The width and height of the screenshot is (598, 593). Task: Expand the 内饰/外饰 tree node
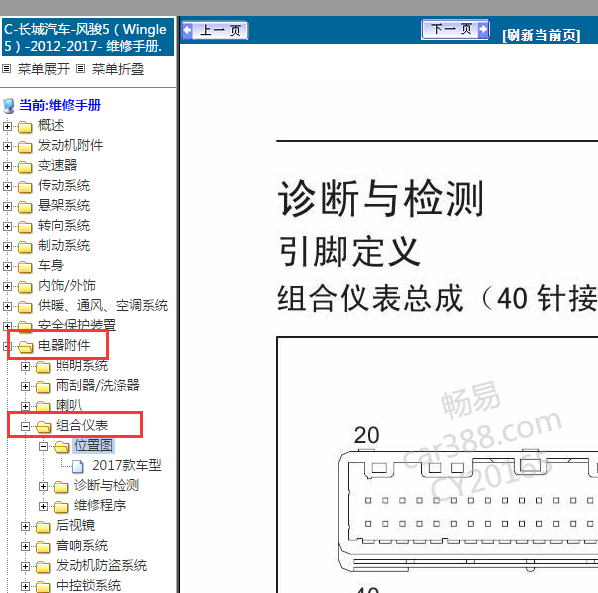7,286
